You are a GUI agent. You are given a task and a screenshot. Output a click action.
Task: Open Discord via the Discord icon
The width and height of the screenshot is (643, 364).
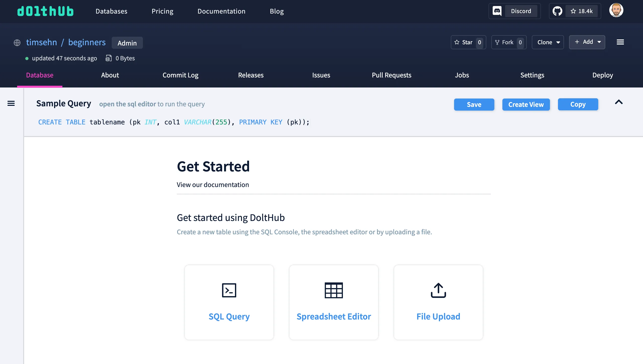pos(497,11)
